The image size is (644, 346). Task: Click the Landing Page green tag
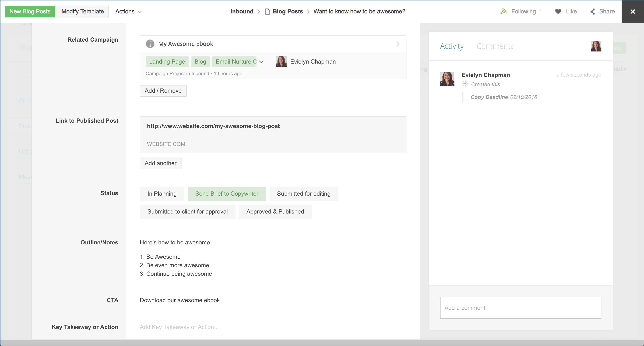click(x=167, y=62)
